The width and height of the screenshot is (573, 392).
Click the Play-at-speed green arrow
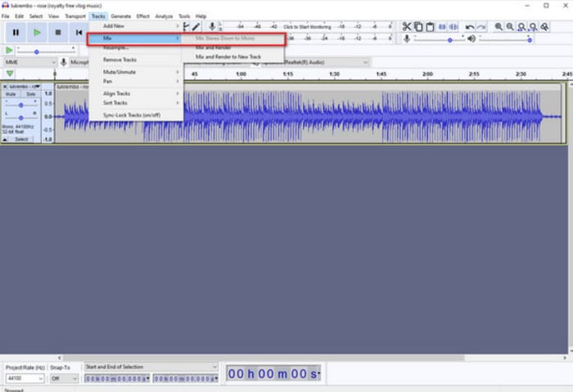point(9,51)
